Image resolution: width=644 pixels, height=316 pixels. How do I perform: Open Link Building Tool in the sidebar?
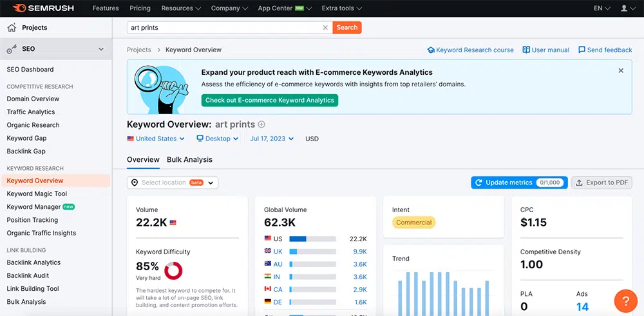coord(33,289)
